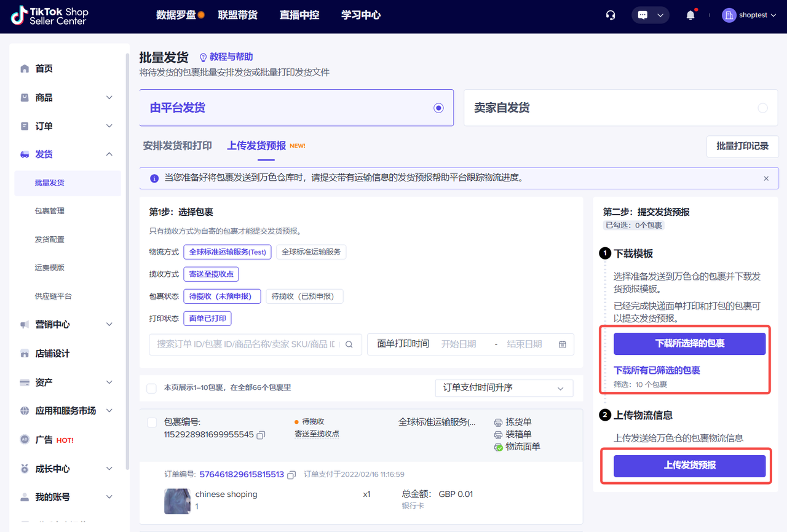Viewport: 787px width, 532px height.
Task: Open the notification bell icon
Action: [690, 15]
